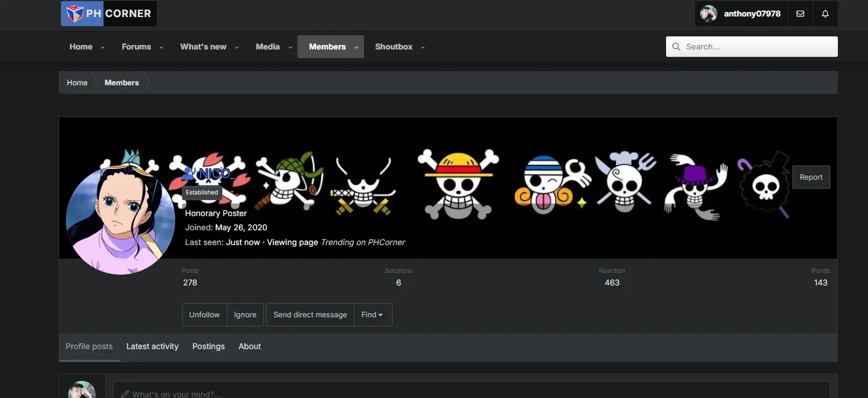Switch to the Profile posts tab
This screenshot has width=868, height=398.
pos(89,346)
